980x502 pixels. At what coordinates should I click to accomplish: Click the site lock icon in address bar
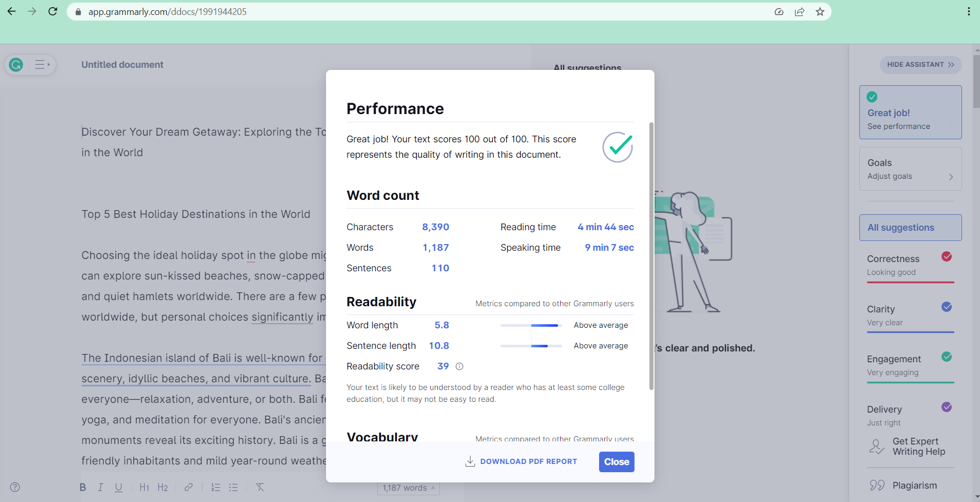pyautogui.click(x=78, y=12)
